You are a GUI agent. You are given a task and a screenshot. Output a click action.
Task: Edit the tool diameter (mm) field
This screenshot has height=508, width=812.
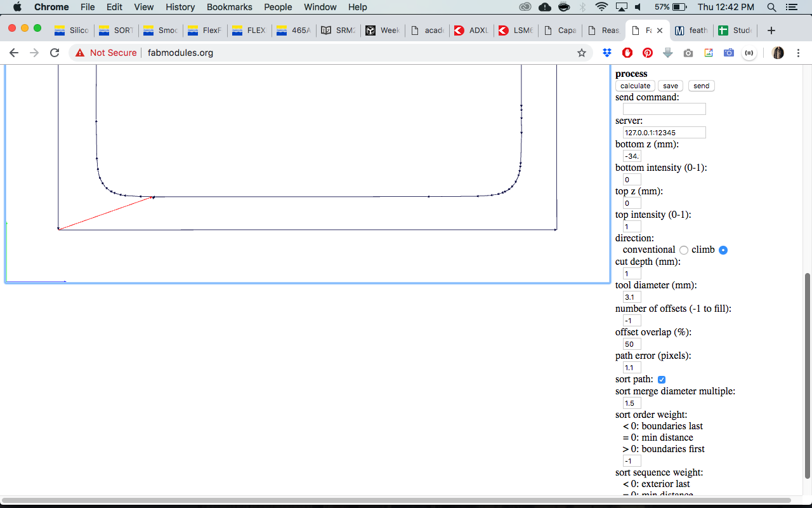(x=632, y=297)
